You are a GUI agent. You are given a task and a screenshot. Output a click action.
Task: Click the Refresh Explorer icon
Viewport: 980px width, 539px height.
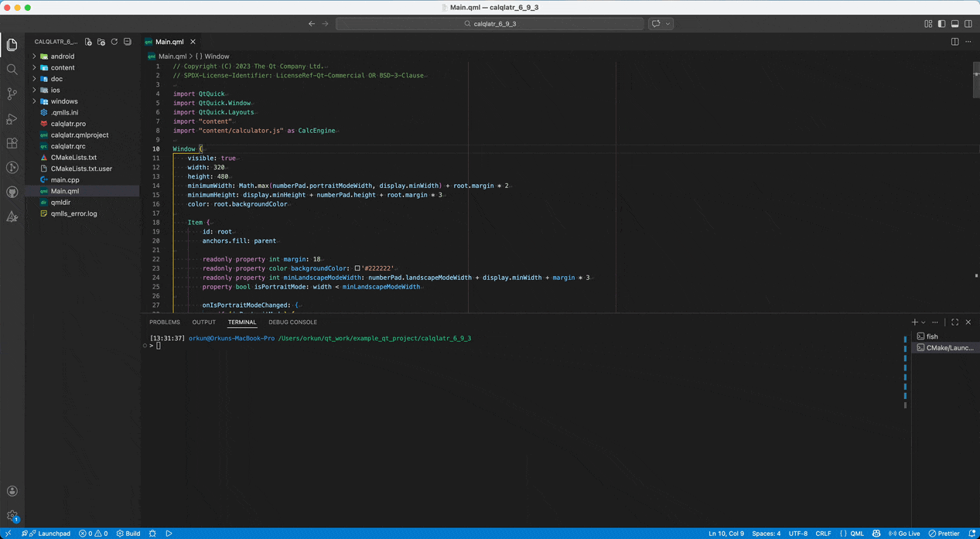(114, 42)
